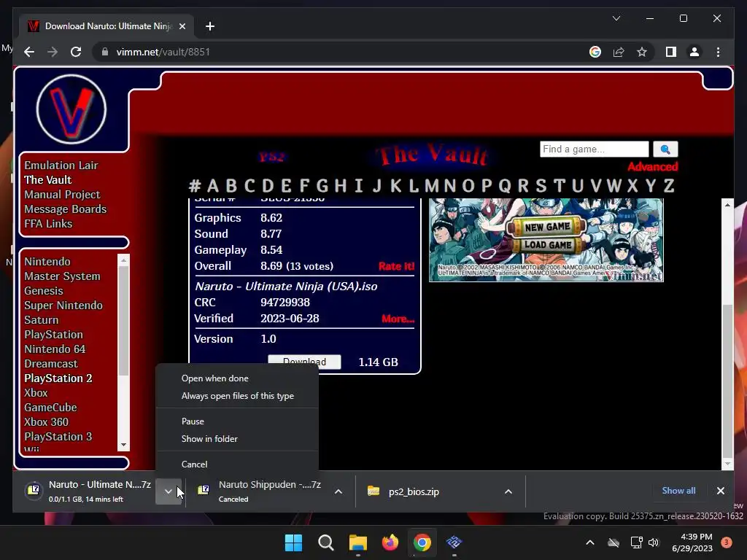Go back to the previous page
The height and width of the screenshot is (560, 747).
(29, 52)
